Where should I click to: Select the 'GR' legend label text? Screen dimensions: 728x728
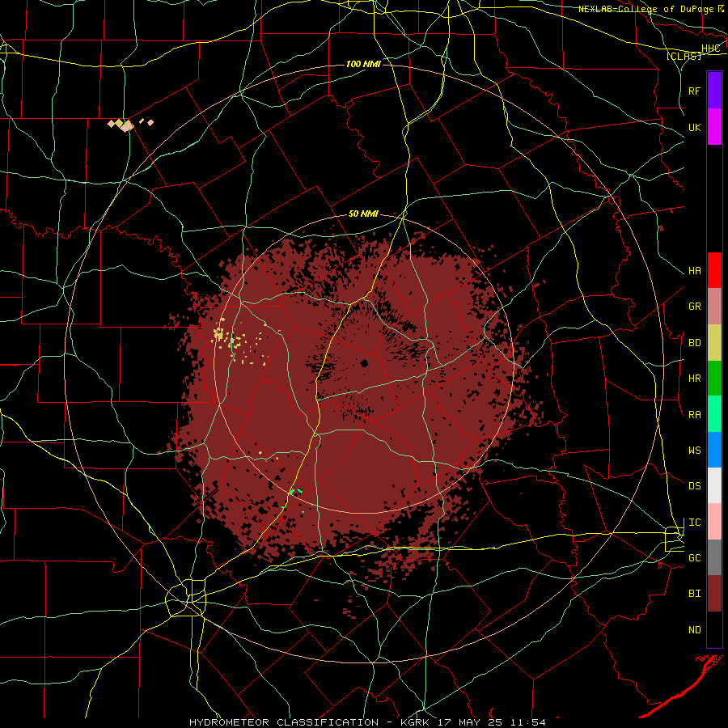695,307
